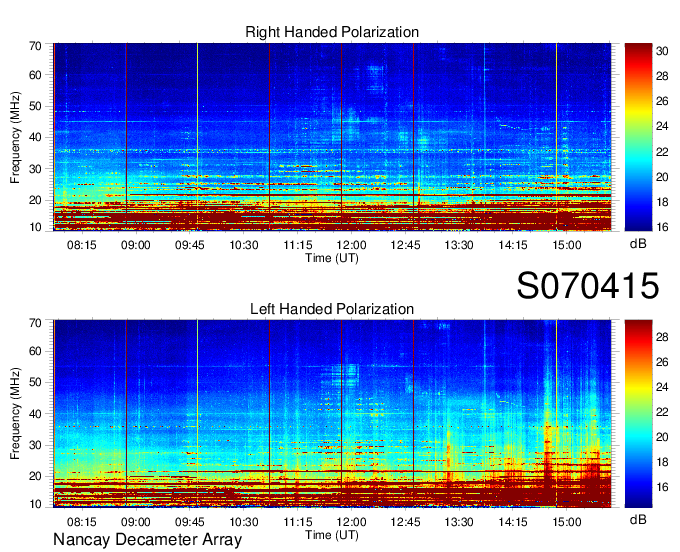Click the Right Handed Polarization color scale bar

click(x=638, y=137)
